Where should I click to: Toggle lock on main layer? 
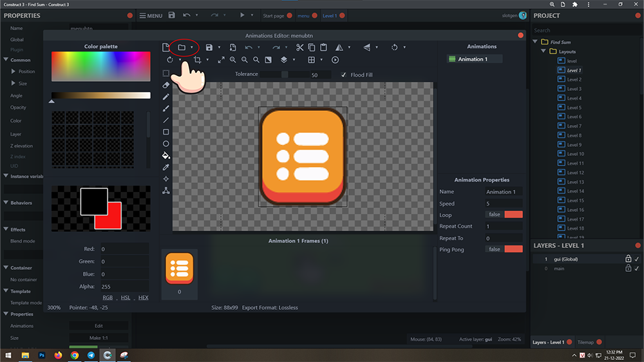coord(628,268)
